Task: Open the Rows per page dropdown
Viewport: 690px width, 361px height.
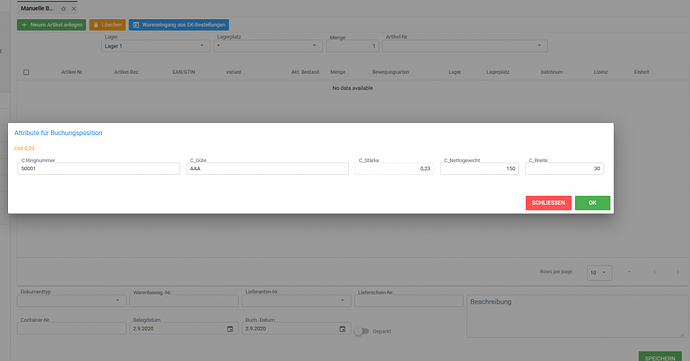Action: click(x=599, y=273)
